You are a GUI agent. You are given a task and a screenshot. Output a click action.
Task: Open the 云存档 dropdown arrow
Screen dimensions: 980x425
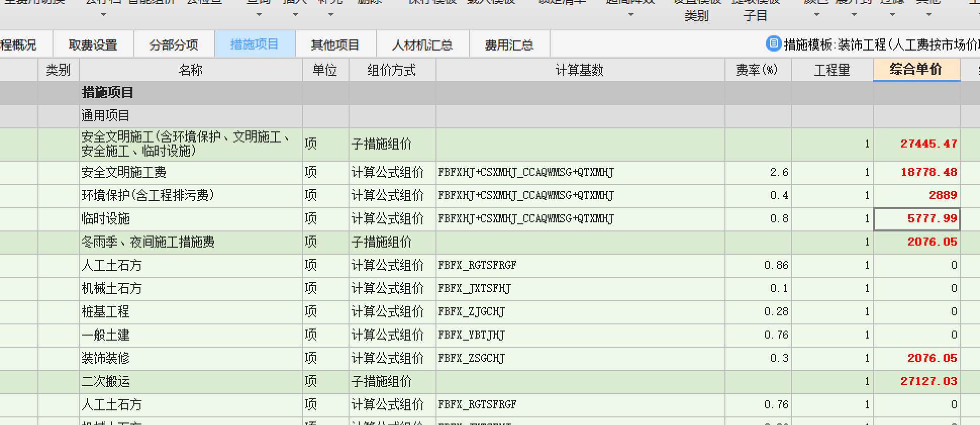point(104,15)
